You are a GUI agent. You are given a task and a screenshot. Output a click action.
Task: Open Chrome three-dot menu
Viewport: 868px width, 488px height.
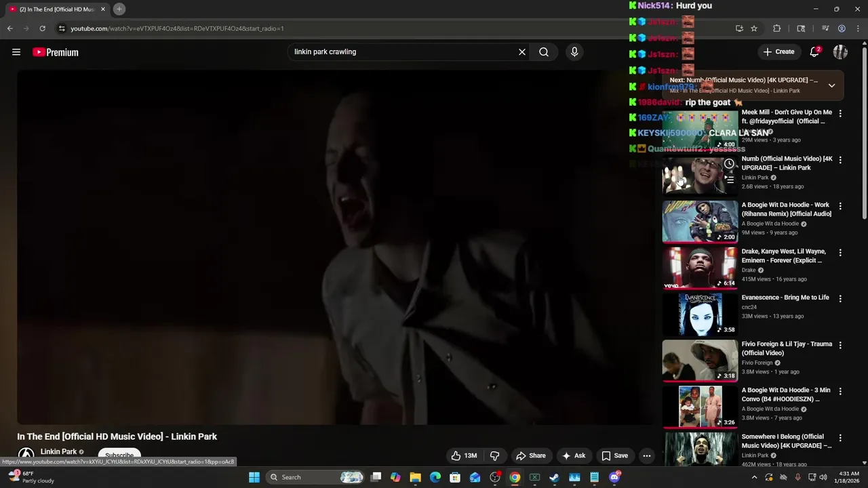[857, 28]
